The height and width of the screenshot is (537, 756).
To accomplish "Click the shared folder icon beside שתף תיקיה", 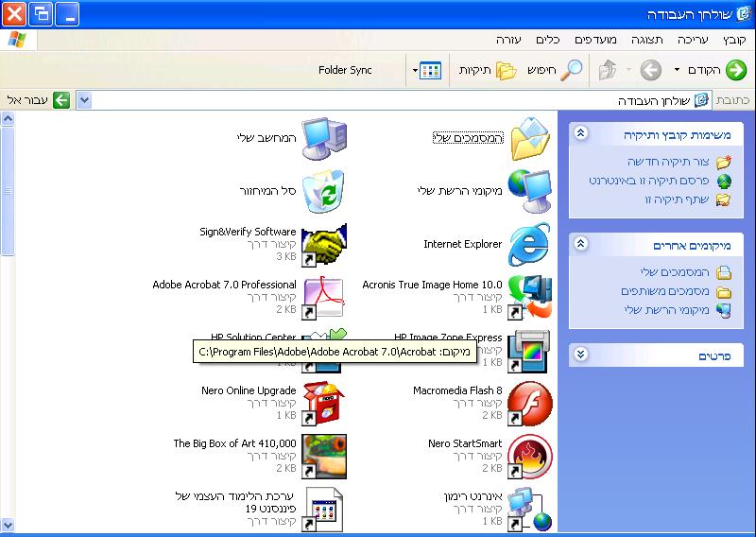I will tap(724, 199).
